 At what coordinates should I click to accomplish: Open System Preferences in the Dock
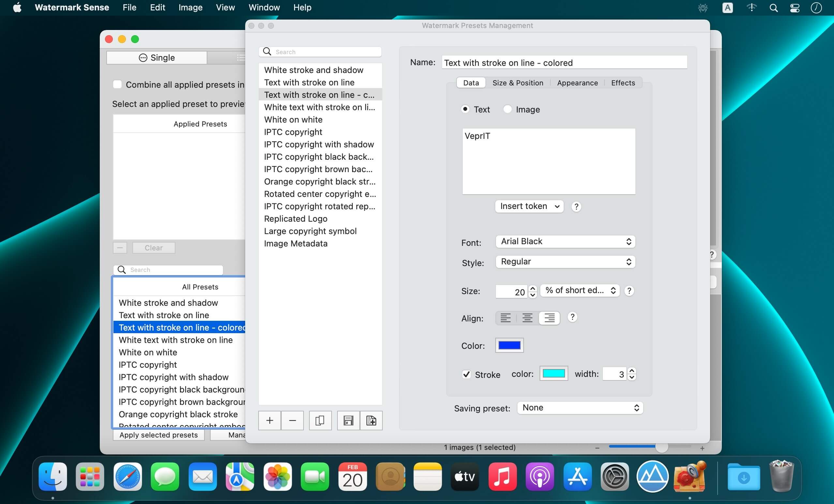(615, 476)
